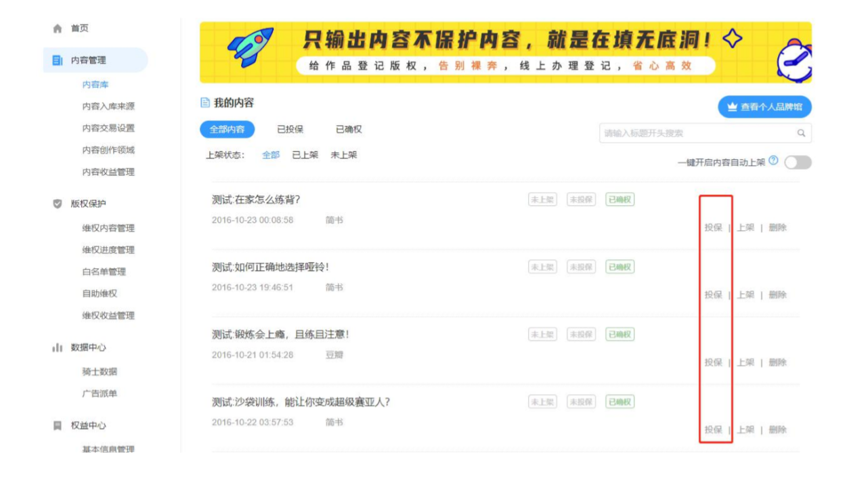Open 内容入库来源 in the sidebar
Screen dimensions: 868x501
click(108, 107)
